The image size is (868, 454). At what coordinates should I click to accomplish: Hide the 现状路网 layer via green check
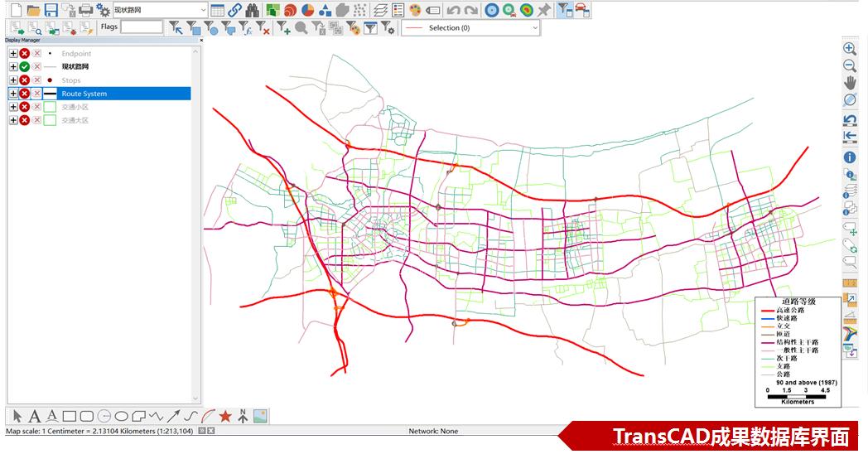coord(25,66)
